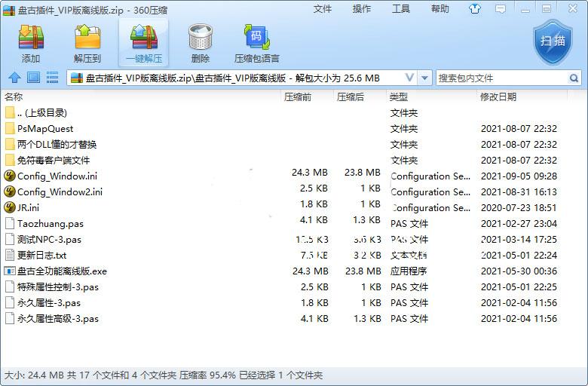588x386 pixels.
Task: Click the Taozhuang.pas file icon
Action: point(10,224)
